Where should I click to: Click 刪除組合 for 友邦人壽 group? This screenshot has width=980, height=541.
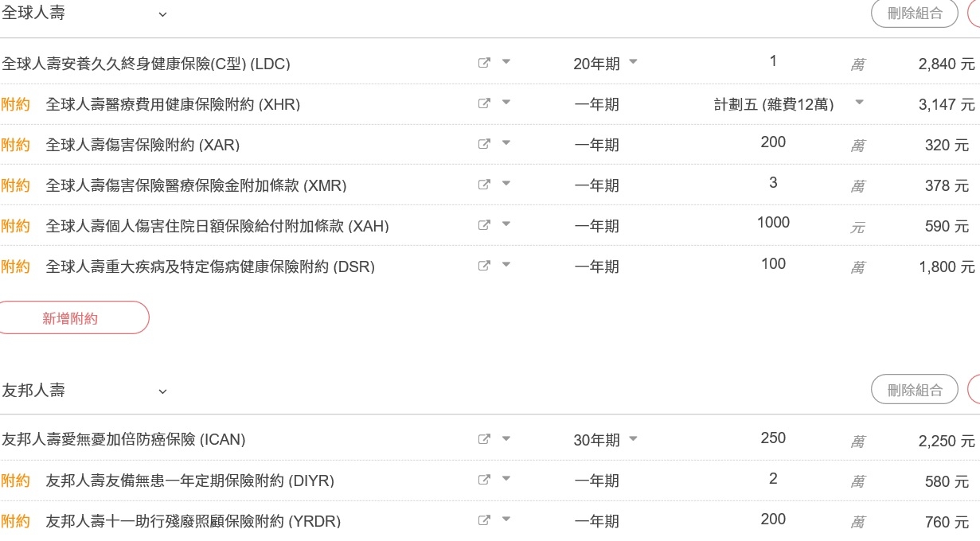click(x=915, y=389)
